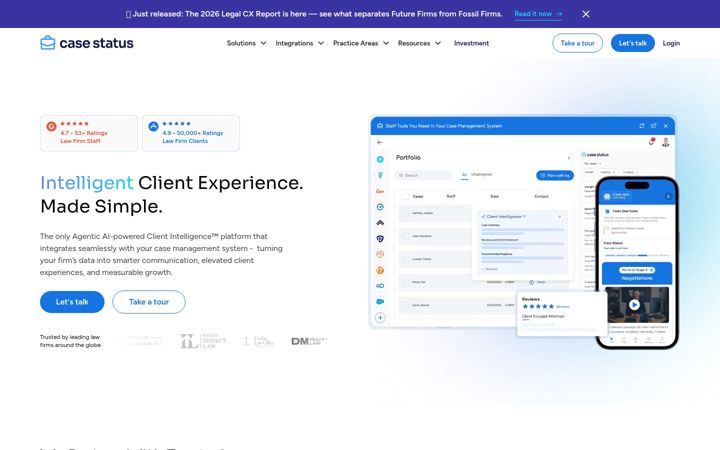This screenshot has width=720, height=450.
Task: Open the My cases dropdown in mockup
Action: [x=593, y=163]
